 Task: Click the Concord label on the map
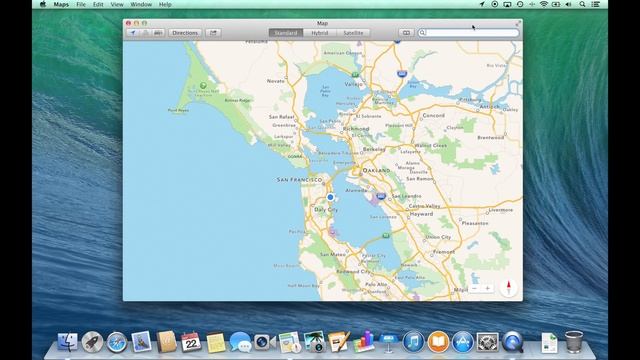[x=433, y=116]
